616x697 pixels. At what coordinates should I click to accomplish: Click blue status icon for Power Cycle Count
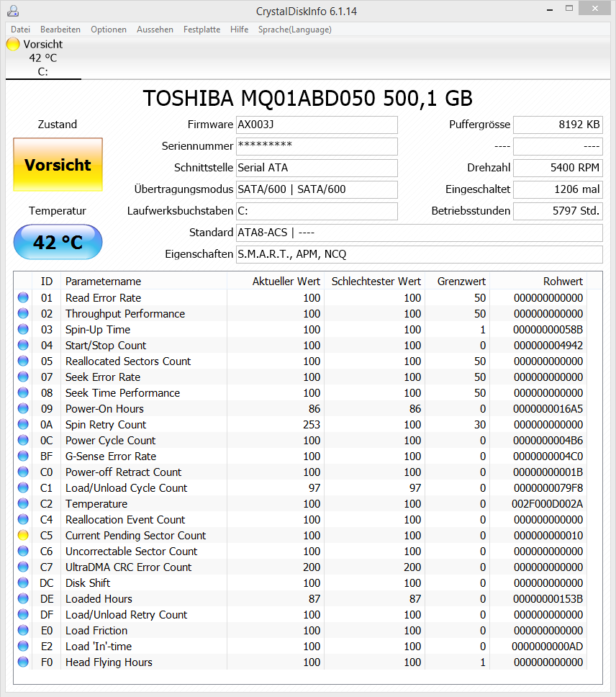(x=23, y=440)
